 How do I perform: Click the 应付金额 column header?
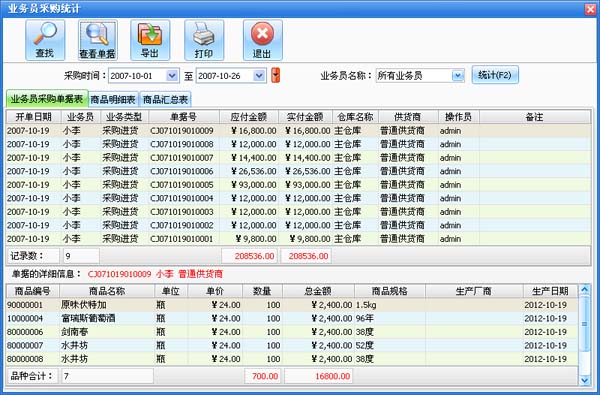coord(249,117)
